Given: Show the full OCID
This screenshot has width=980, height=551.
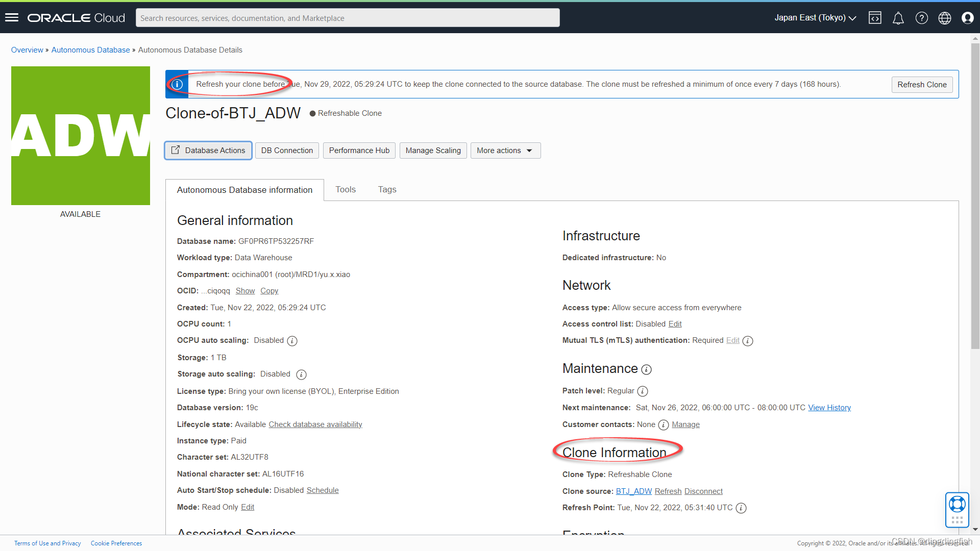Looking at the screenshot, I should [x=245, y=291].
